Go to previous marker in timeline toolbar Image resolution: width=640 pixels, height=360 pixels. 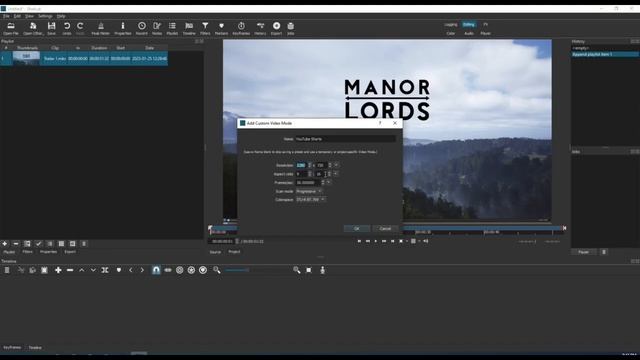131,270
